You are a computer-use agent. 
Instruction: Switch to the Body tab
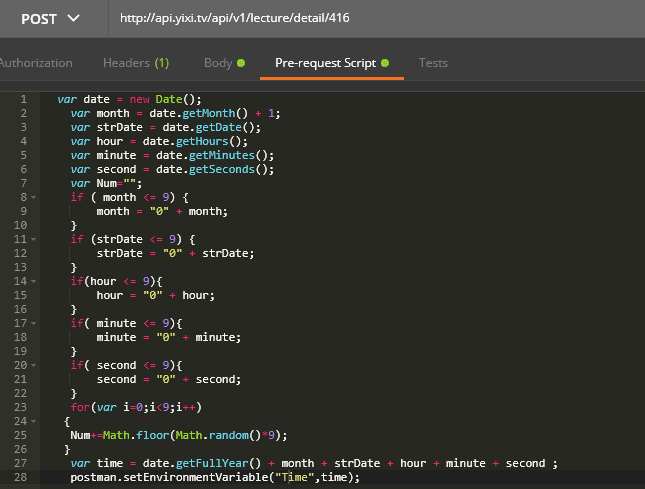click(x=224, y=63)
